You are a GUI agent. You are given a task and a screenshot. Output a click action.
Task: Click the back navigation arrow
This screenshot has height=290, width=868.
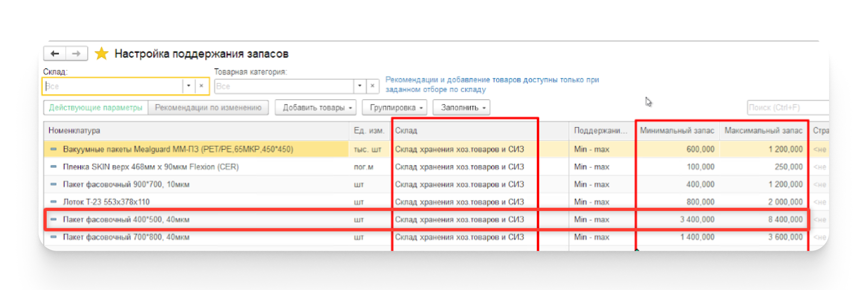[x=55, y=54]
